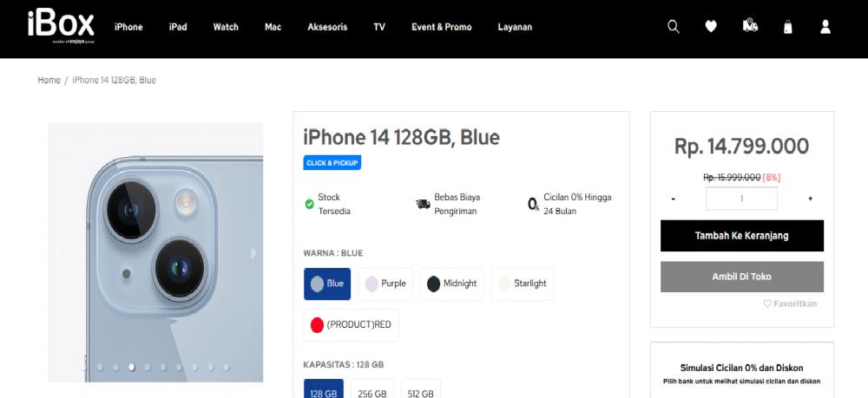Click the free shipping truck icon
Viewport: 868px width, 398px height.
pyautogui.click(x=423, y=204)
